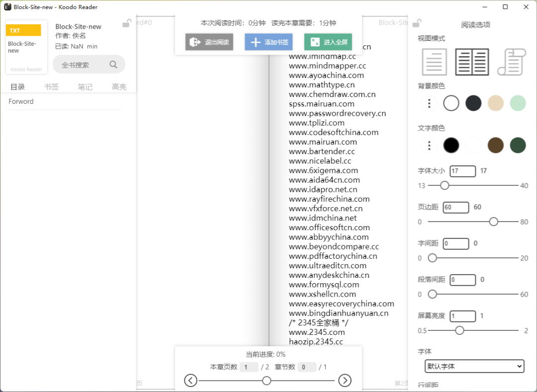537x392 pixels.
Task: Click the 添加书签 button
Action: pos(268,42)
